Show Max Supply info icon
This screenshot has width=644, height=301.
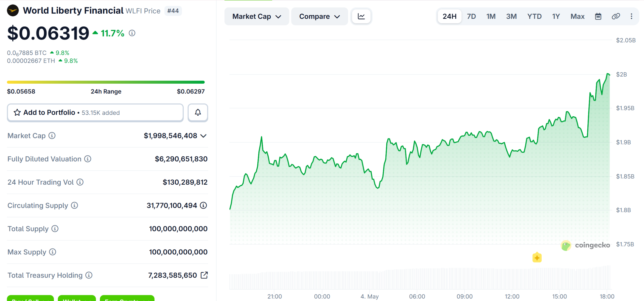coord(53,252)
